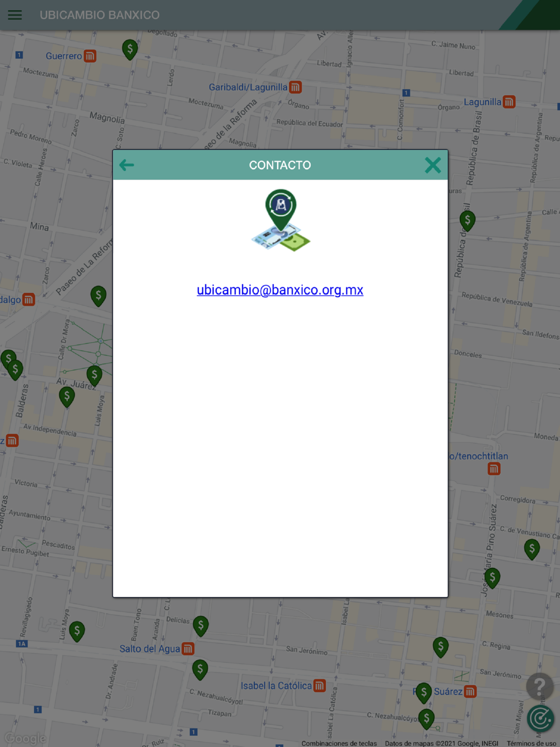
Task: Click the CONTACTO dialog heading
Action: 280,165
